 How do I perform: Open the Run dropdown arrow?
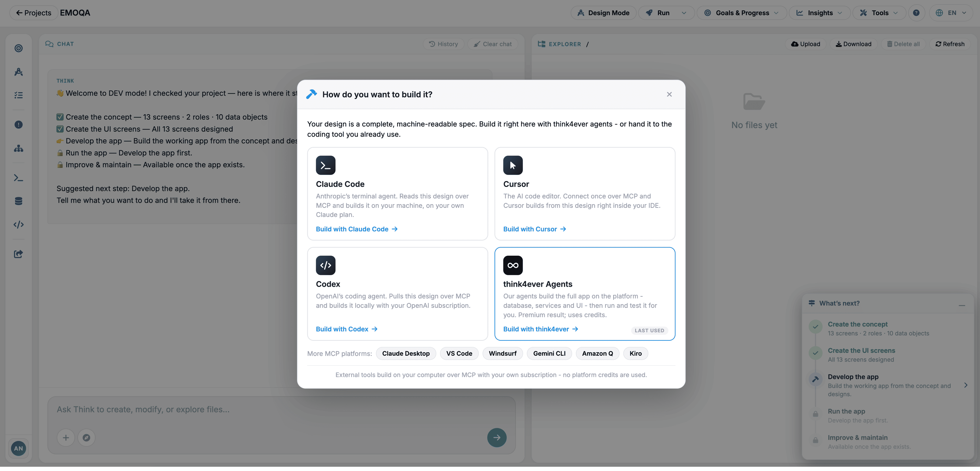684,13
